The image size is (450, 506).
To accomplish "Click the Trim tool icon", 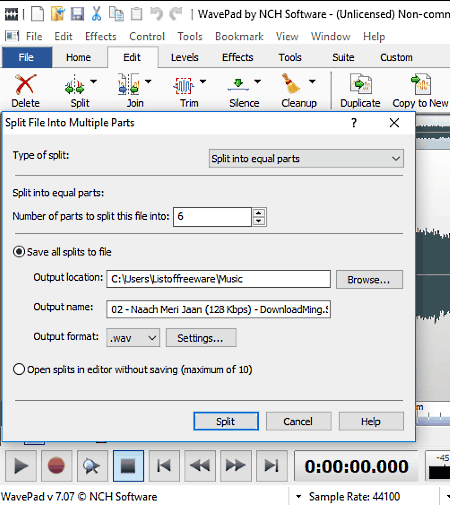I will [183, 85].
